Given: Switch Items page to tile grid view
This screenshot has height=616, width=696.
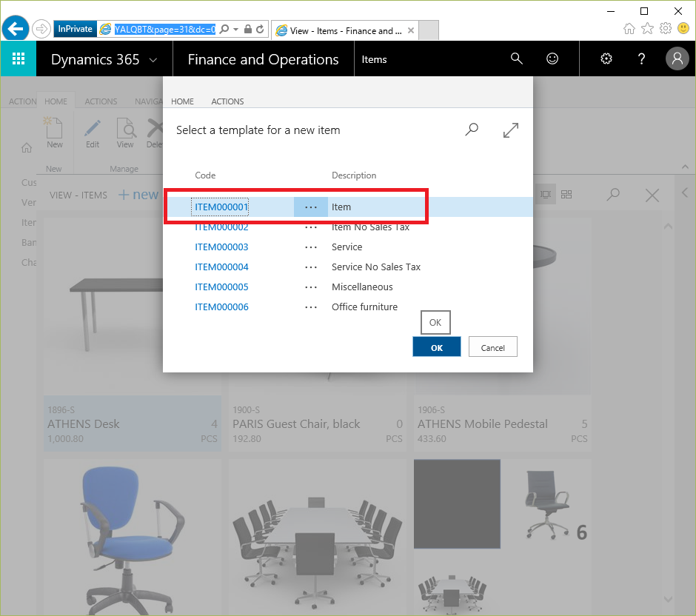Looking at the screenshot, I should 566,195.
